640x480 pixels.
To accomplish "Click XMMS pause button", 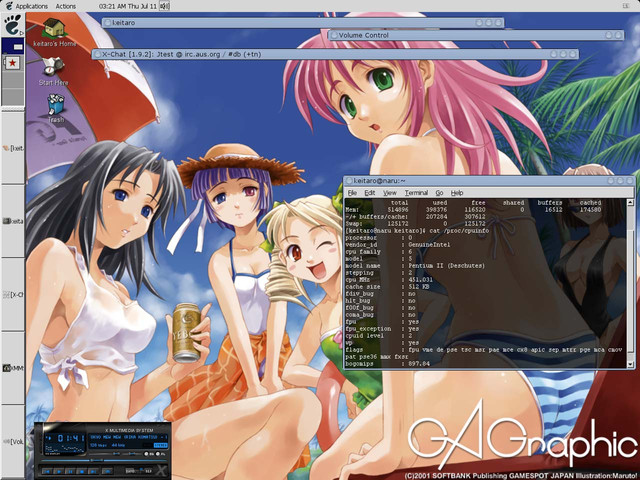I will click(x=70, y=472).
